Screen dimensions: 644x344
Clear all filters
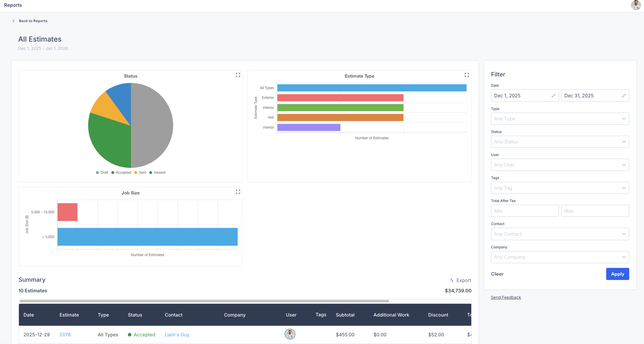pyautogui.click(x=497, y=274)
